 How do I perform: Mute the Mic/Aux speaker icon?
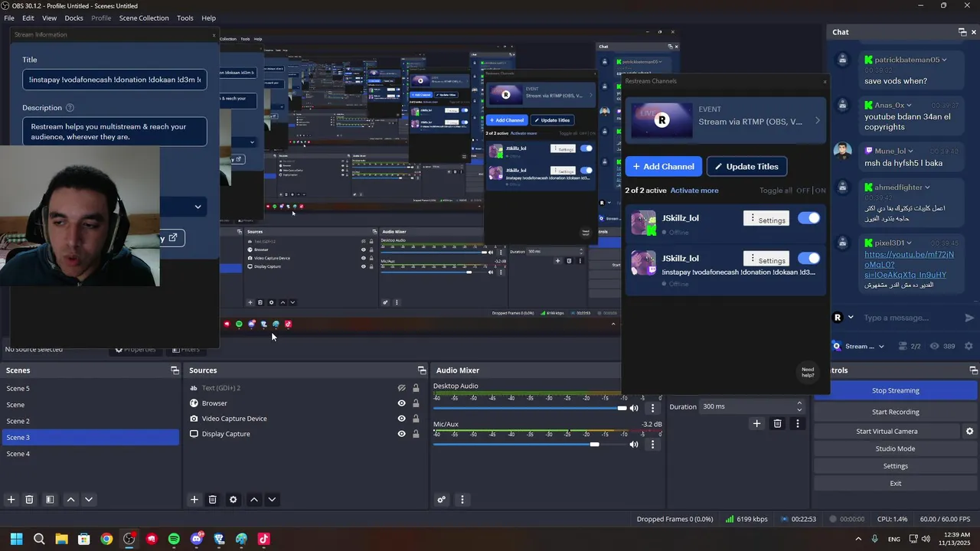634,445
